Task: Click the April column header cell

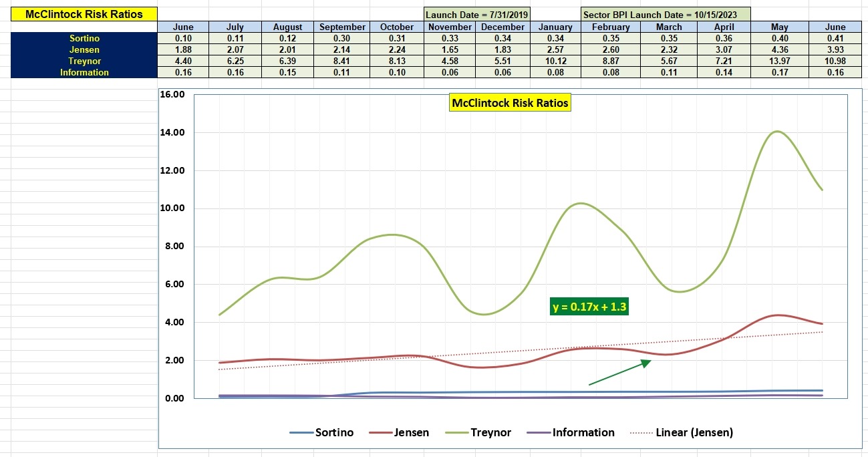Action: click(x=724, y=27)
